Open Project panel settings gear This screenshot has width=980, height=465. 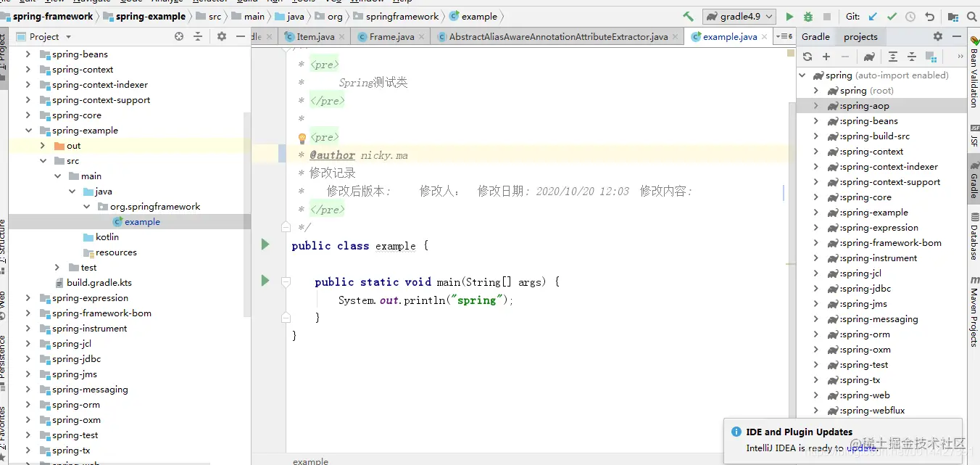(x=222, y=36)
